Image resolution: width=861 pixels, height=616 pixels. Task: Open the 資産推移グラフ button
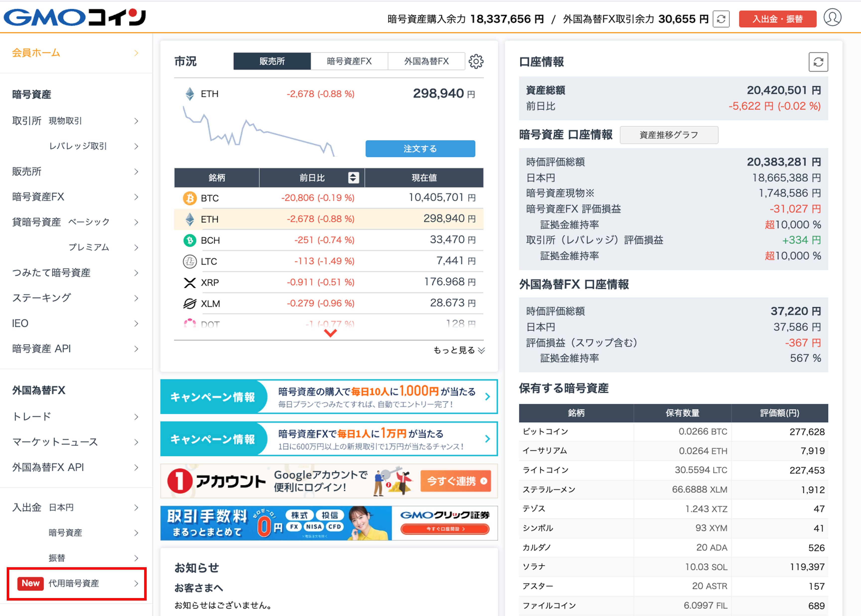(x=669, y=135)
